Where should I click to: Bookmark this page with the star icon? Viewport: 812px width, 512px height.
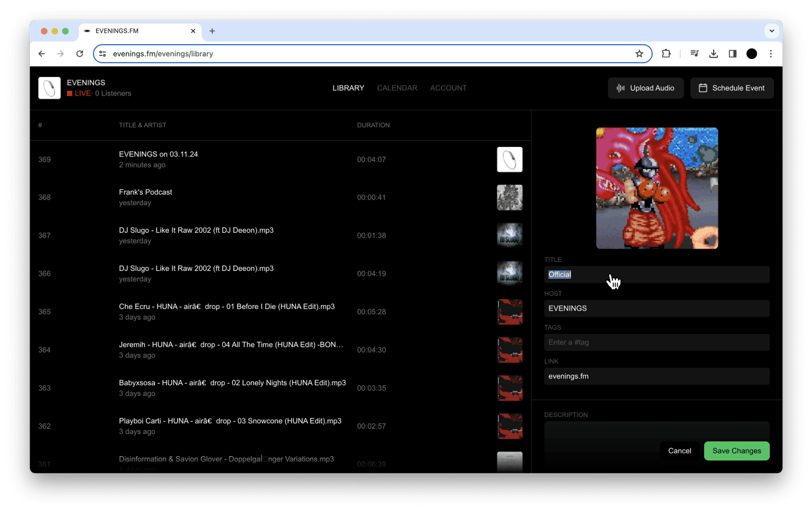[639, 54]
